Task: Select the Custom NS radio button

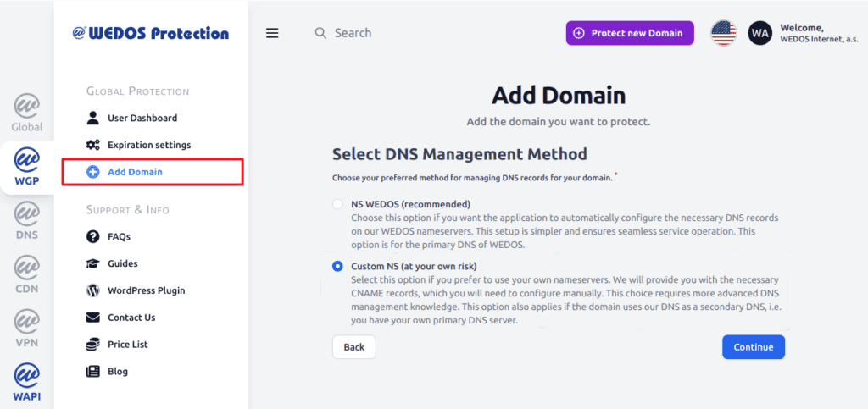Action: click(337, 266)
